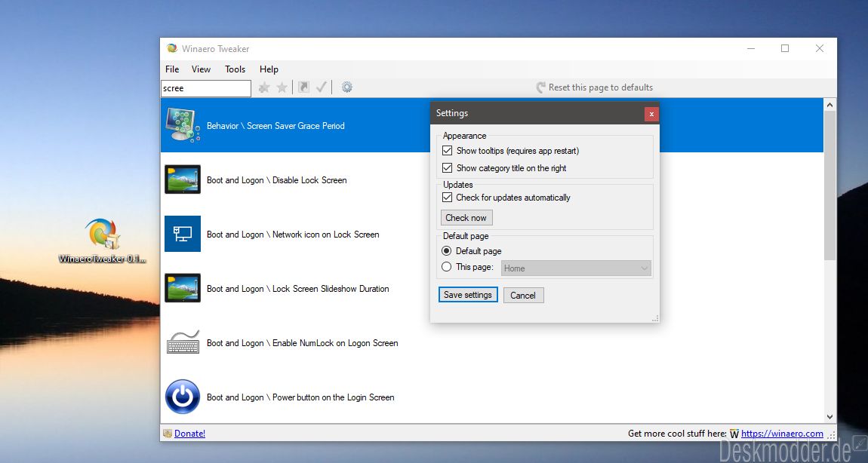
Task: Click the Disable Lock Screen row icon
Action: point(183,179)
